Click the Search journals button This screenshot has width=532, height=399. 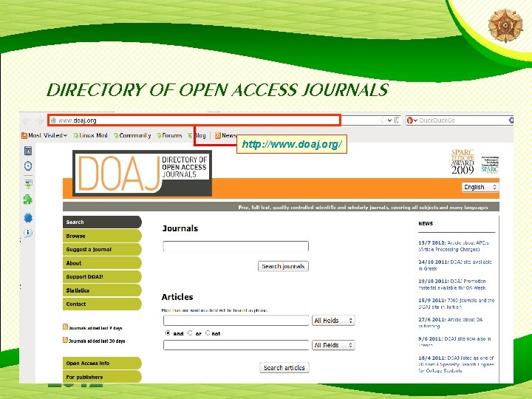283,266
